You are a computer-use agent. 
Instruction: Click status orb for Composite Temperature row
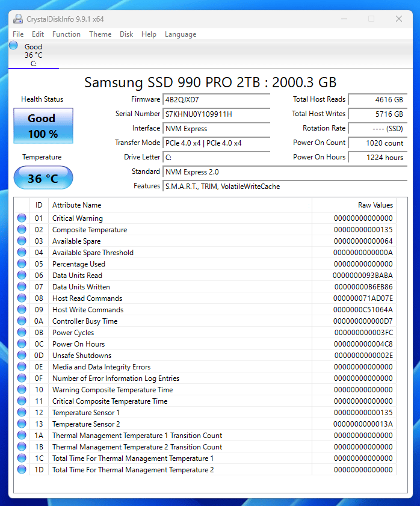[x=22, y=229]
